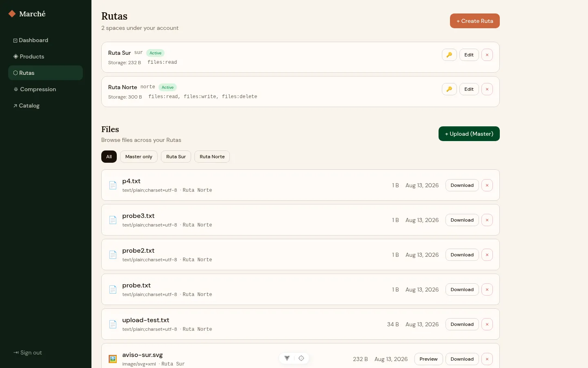Click the key icon for Ruta Sur
This screenshot has width=588, height=368.
pyautogui.click(x=449, y=55)
